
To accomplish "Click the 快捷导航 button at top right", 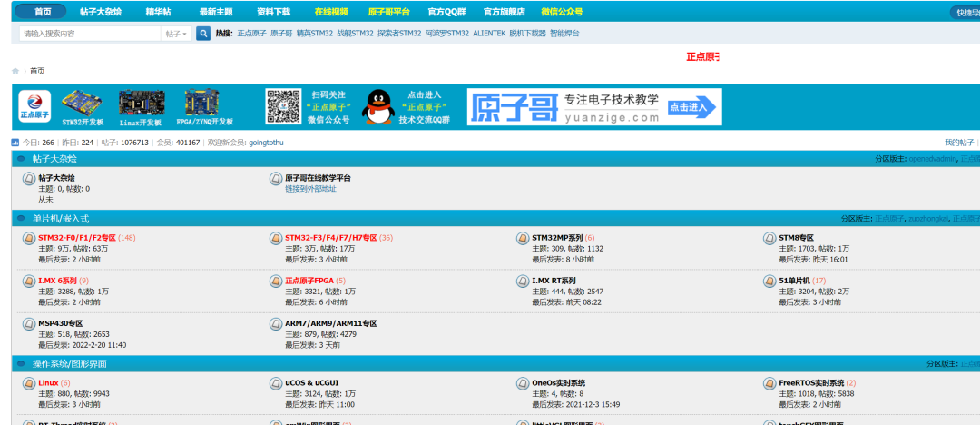I will pyautogui.click(x=965, y=13).
